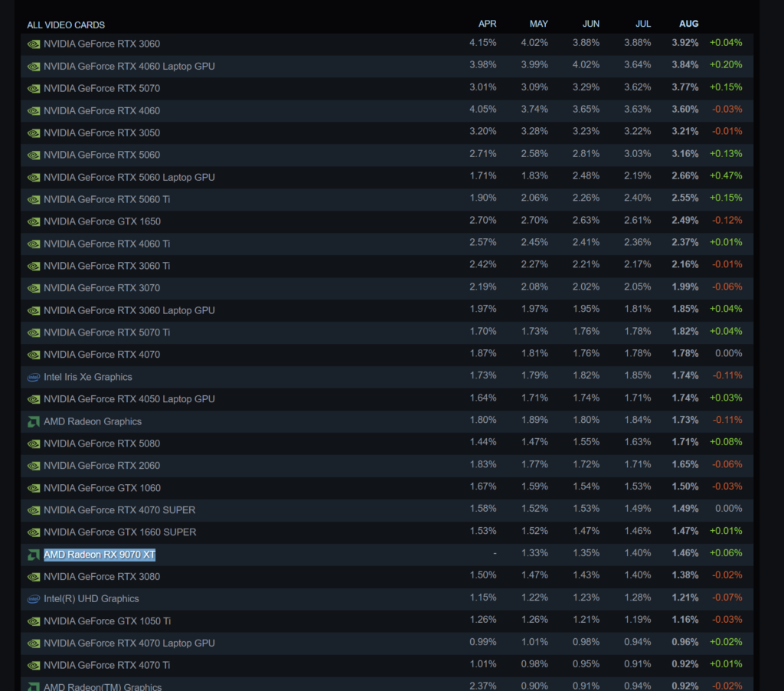
Task: Click the +0.20% change for RTX 4060 Laptop GPU
Action: click(726, 65)
